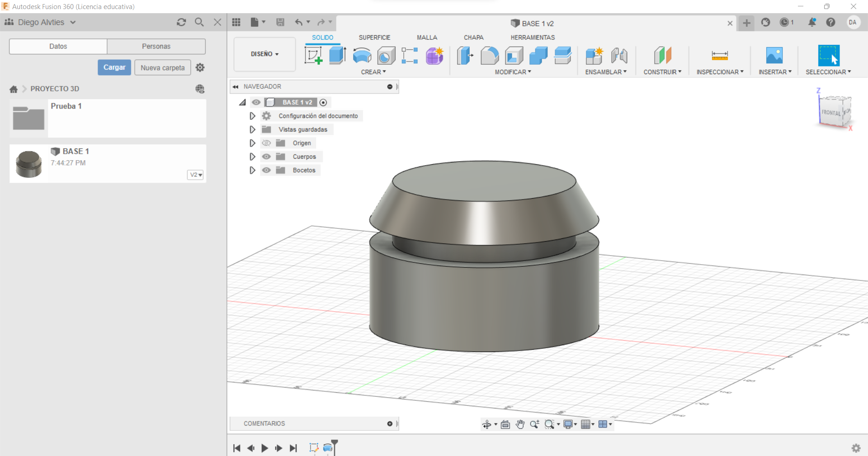Select the Offset Face tool
Image resolution: width=868 pixels, height=456 pixels.
563,56
